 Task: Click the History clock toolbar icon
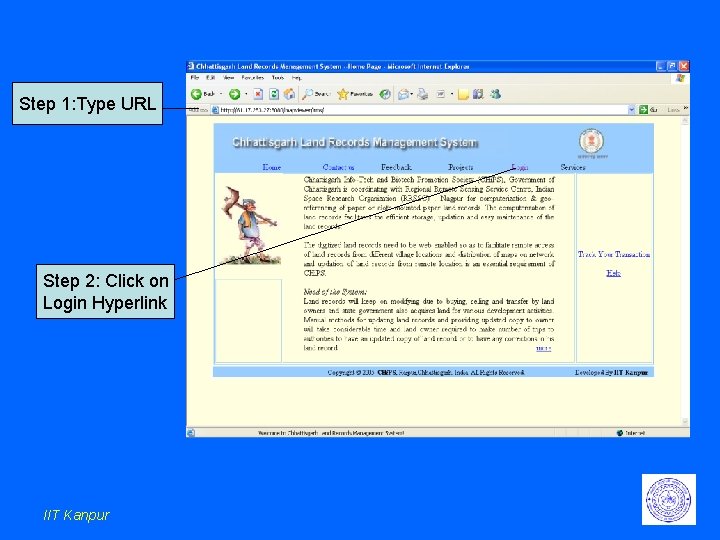click(385, 94)
